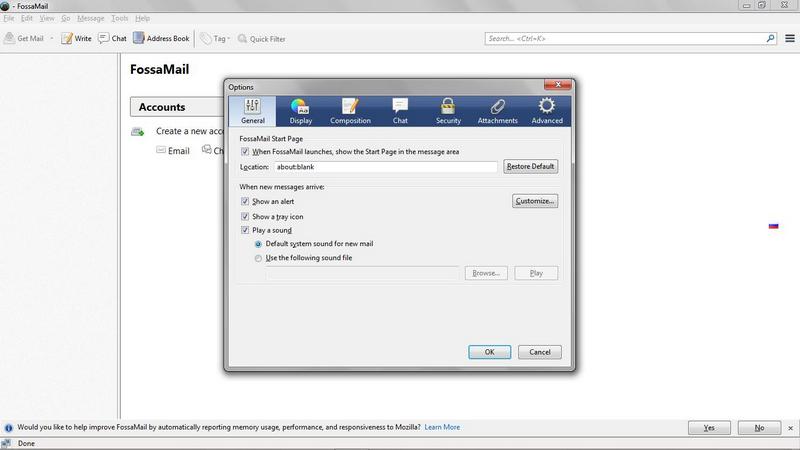Close the telemetry notification bar

pyautogui.click(x=790, y=428)
